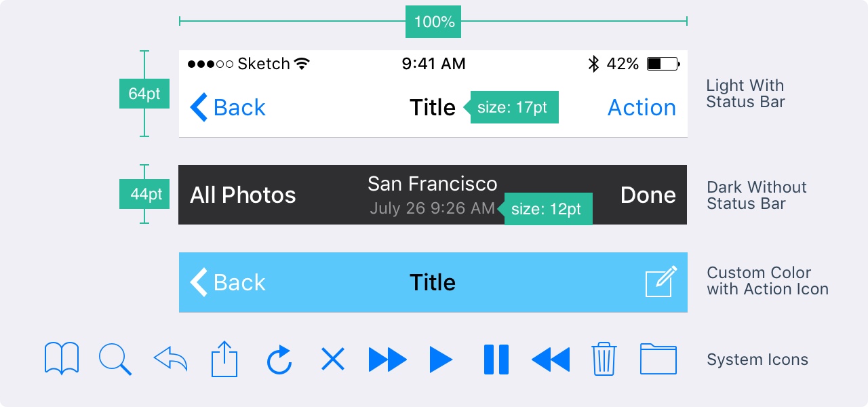Screen dimensions: 868x407
Task: Click the battery indicator showing 42%
Action: click(x=663, y=63)
